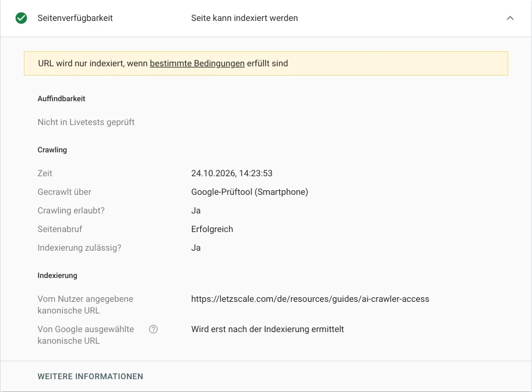
Task: Click the 'Gecrawlt über' label
Action: (x=65, y=192)
